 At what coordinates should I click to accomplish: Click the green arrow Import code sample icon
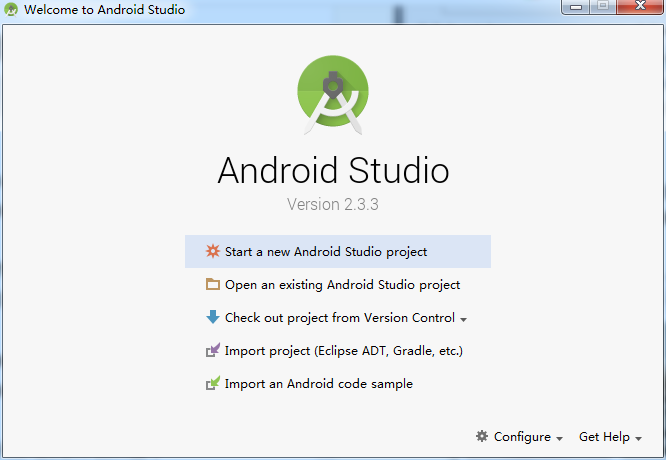pyautogui.click(x=213, y=383)
